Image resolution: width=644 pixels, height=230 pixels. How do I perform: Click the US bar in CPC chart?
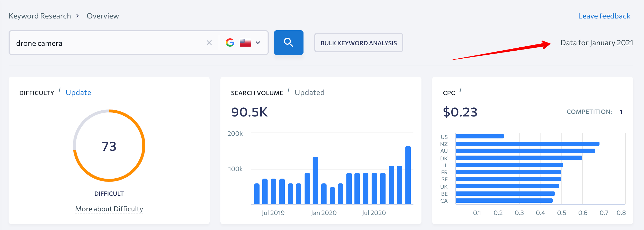tap(480, 136)
